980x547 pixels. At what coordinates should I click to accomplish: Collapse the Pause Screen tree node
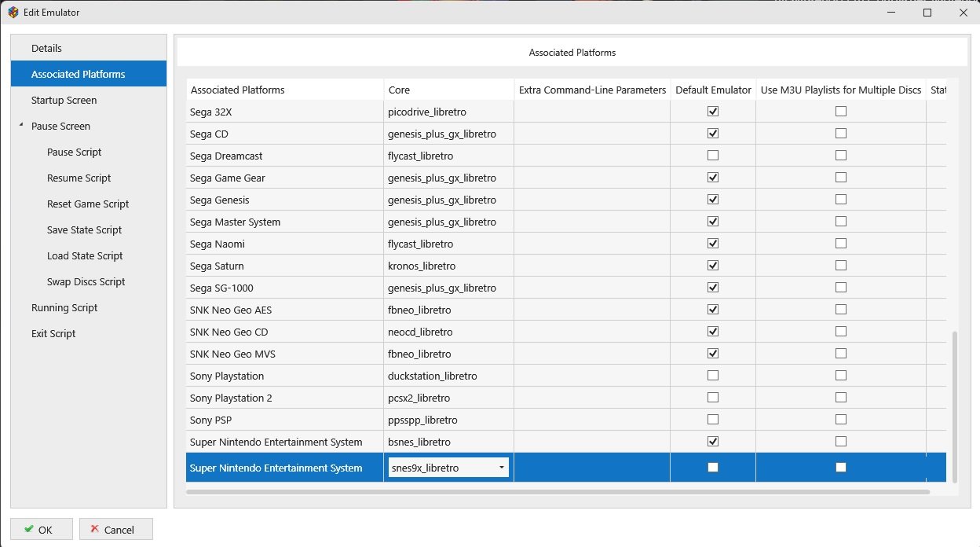[x=21, y=126]
